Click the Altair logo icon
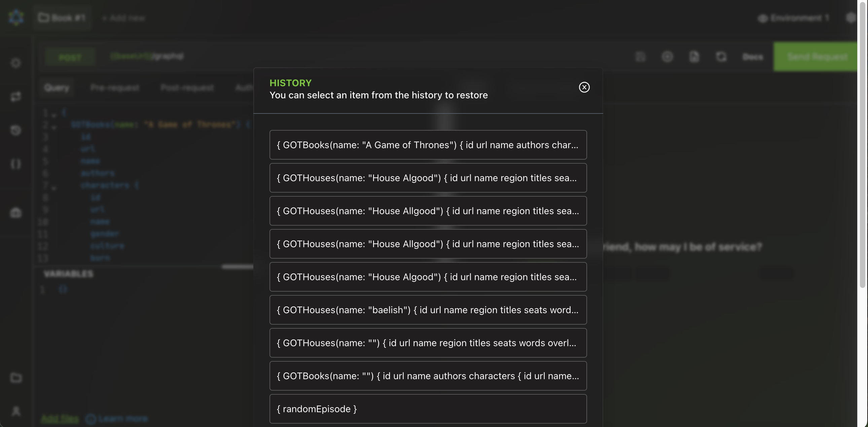The image size is (868, 427). click(x=16, y=18)
